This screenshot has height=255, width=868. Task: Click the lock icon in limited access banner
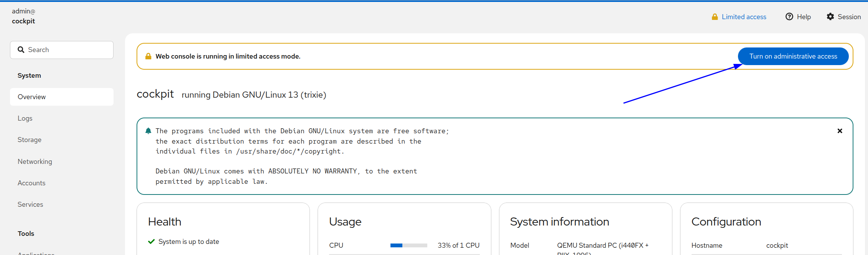(x=148, y=56)
